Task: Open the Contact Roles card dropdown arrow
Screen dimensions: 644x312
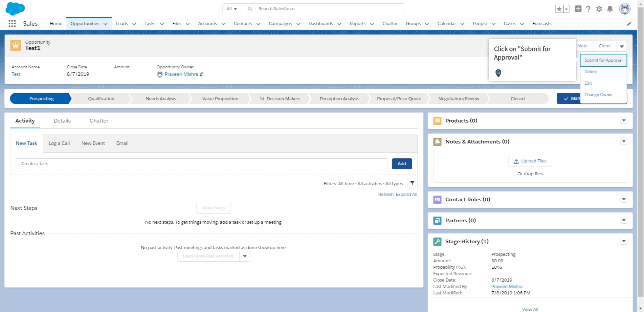Action: 624,200
